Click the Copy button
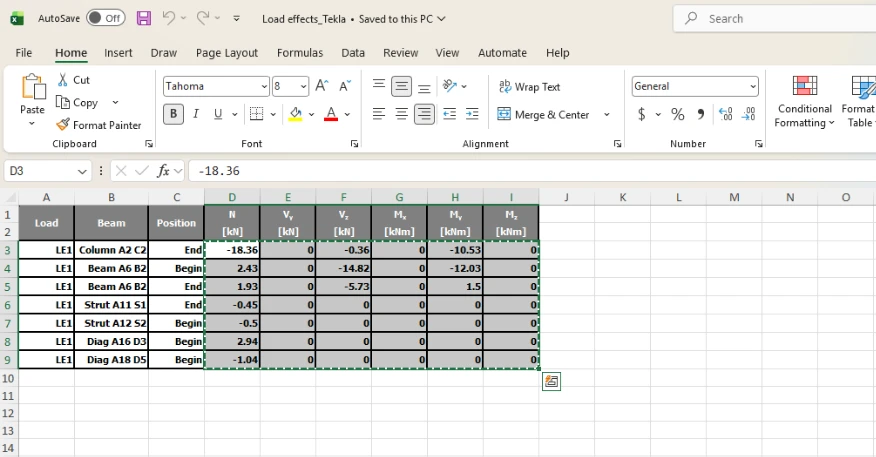 (x=77, y=102)
